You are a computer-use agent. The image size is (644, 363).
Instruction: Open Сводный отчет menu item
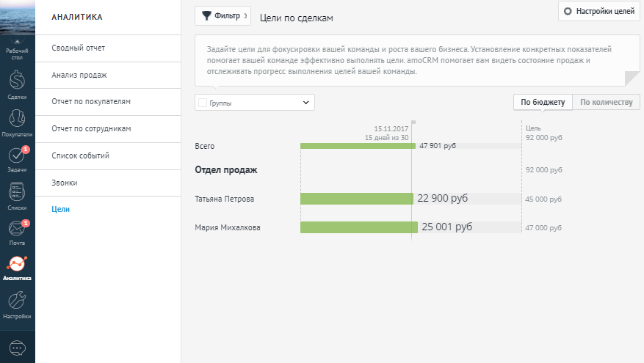(79, 48)
